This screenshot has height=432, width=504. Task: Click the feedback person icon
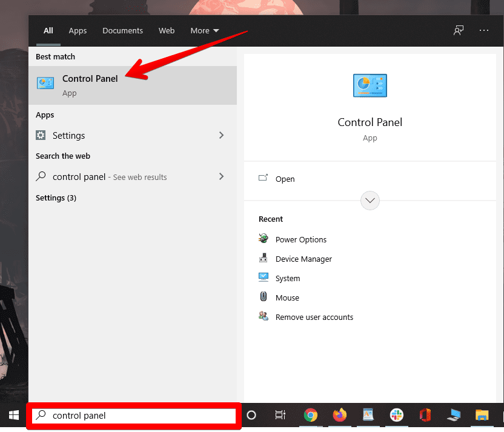(459, 30)
